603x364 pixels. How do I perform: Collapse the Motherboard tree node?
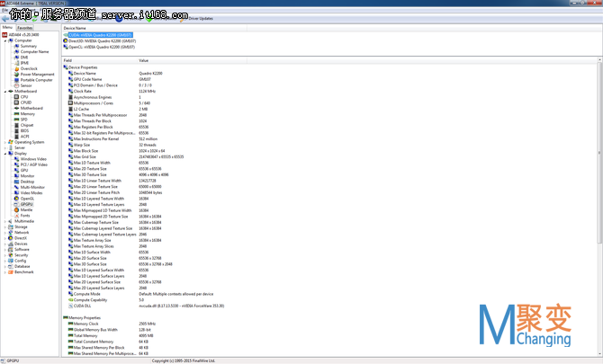pos(5,92)
